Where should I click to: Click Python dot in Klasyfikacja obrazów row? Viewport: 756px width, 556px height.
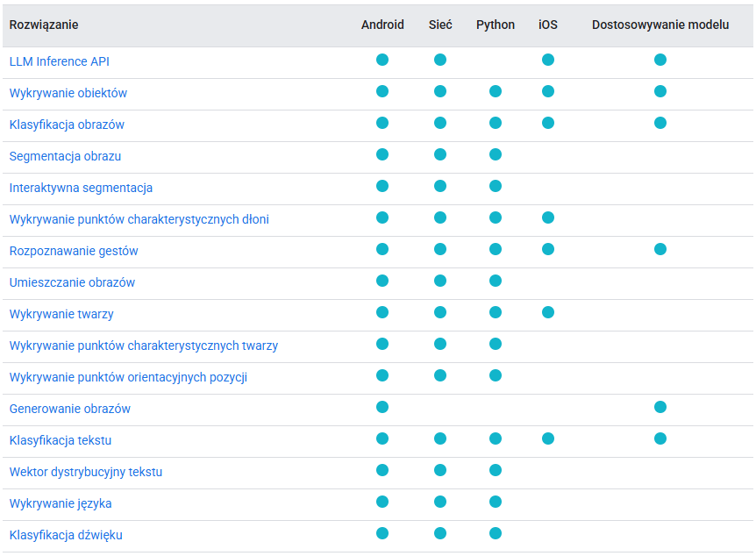click(496, 123)
